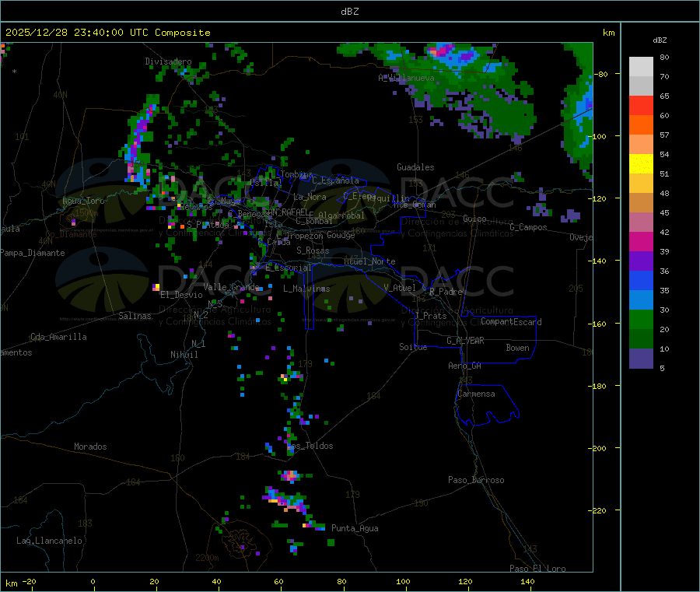Click the green 20-30 dBZ legend swatch
The height and width of the screenshot is (592, 700).
point(641,319)
